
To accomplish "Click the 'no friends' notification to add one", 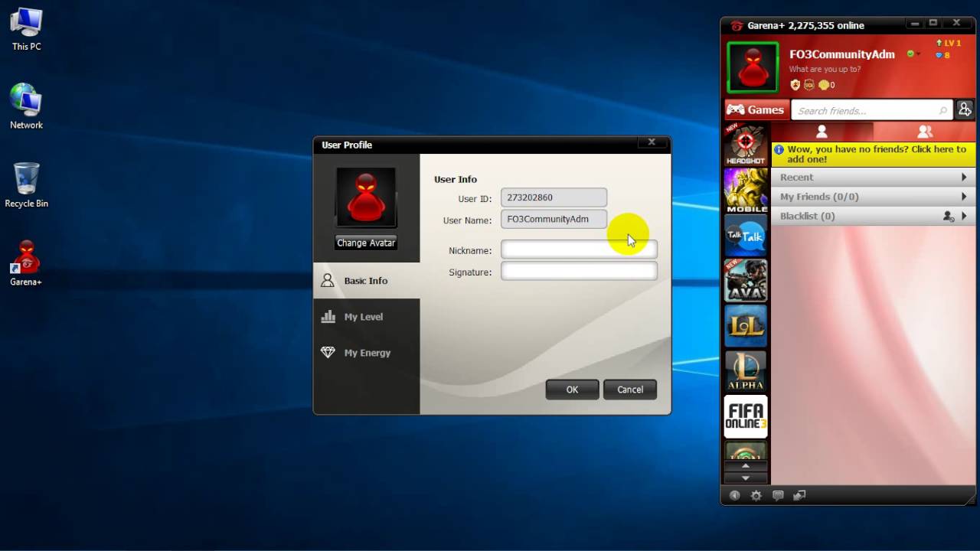I will [873, 155].
